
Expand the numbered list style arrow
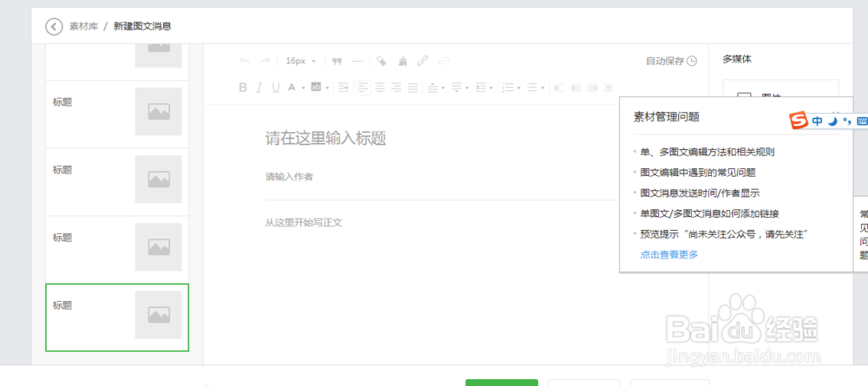519,88
